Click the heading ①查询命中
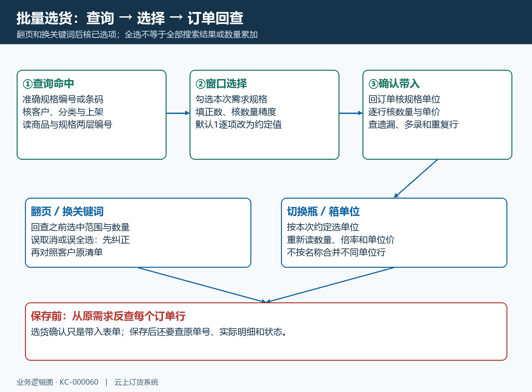 click(x=48, y=84)
